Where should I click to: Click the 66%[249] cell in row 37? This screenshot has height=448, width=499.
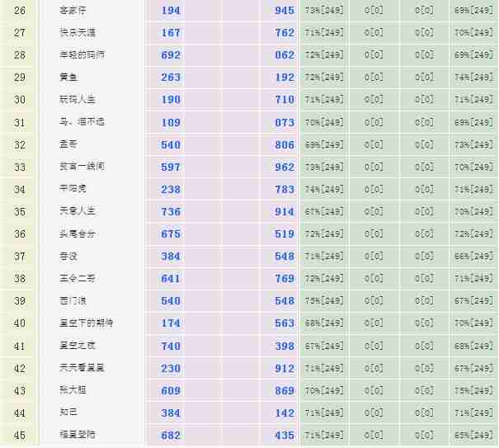pos(473,257)
